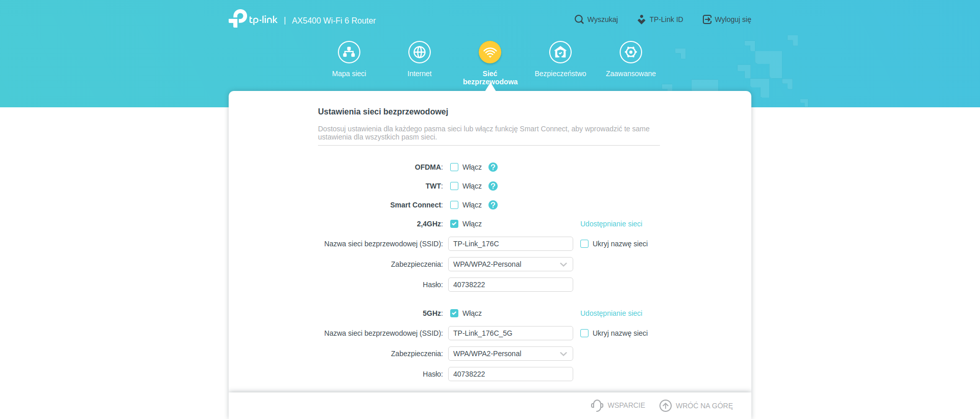Select the Bezpieczeństwo shield icon
Screen dimensions: 980x419
560,52
